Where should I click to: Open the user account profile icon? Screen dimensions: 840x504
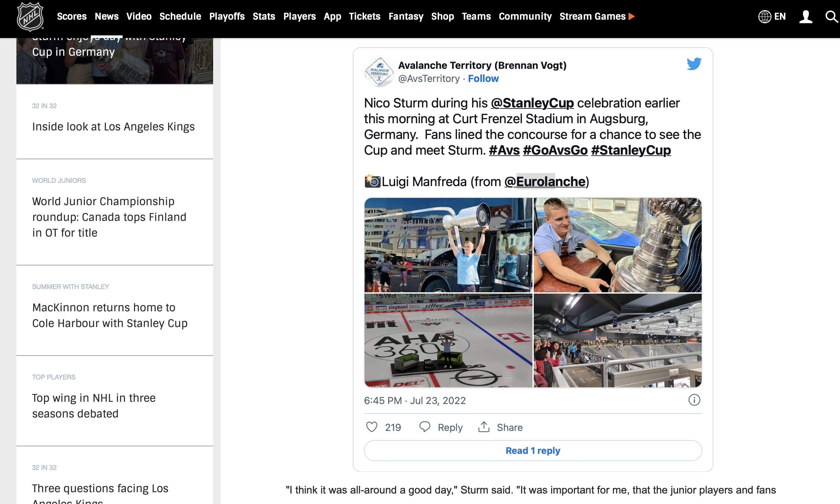(x=805, y=17)
